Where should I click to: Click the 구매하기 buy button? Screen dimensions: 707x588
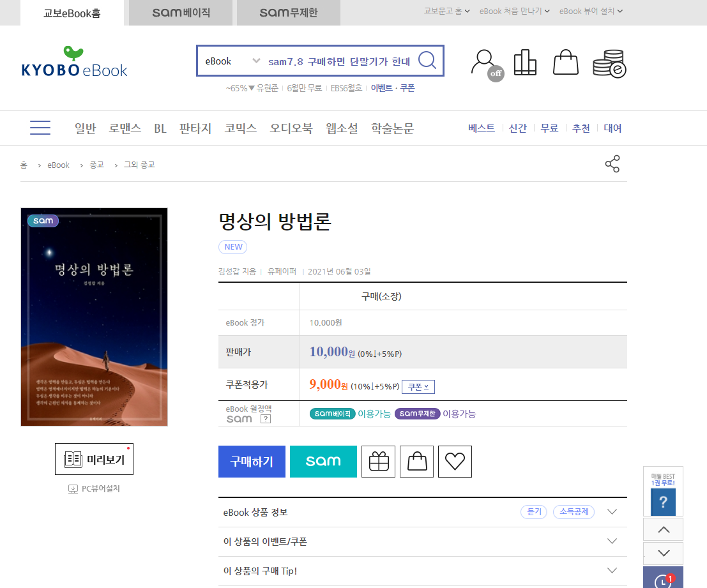point(252,462)
